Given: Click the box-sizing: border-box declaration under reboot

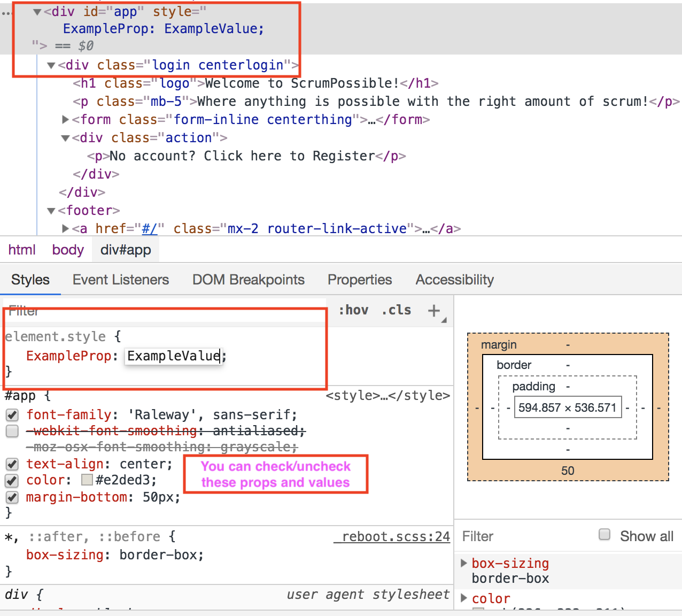Looking at the screenshot, I should pos(115,555).
